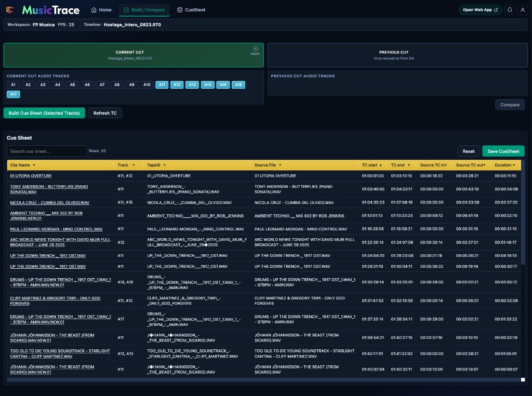Open the Nicola Cruz Cumbia Del Olvido clip
This screenshot has width=532, height=396.
[49, 203]
